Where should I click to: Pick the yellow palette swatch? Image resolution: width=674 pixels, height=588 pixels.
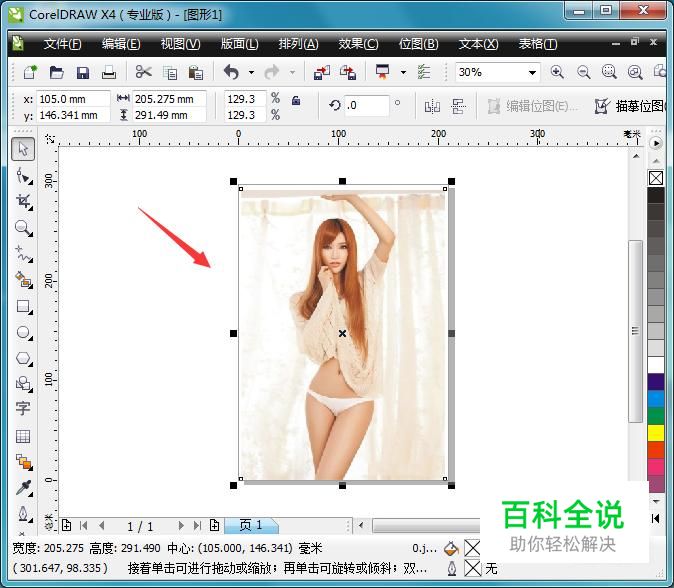tap(656, 433)
